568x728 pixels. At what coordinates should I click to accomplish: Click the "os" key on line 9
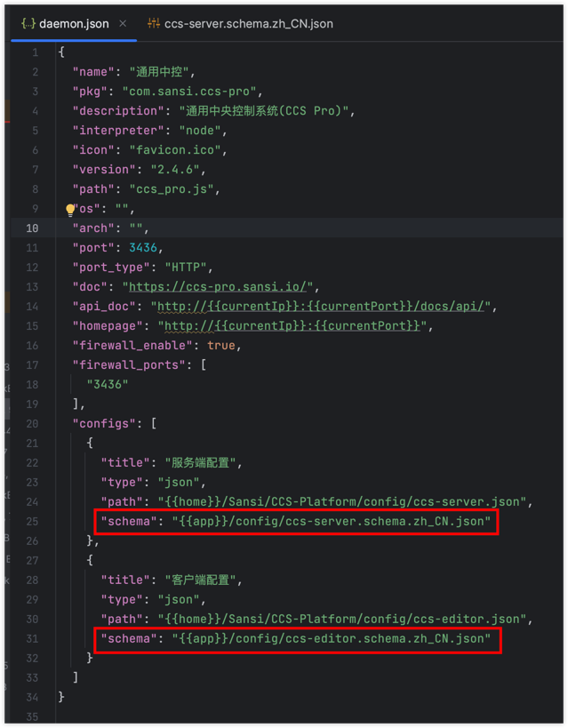point(86,209)
